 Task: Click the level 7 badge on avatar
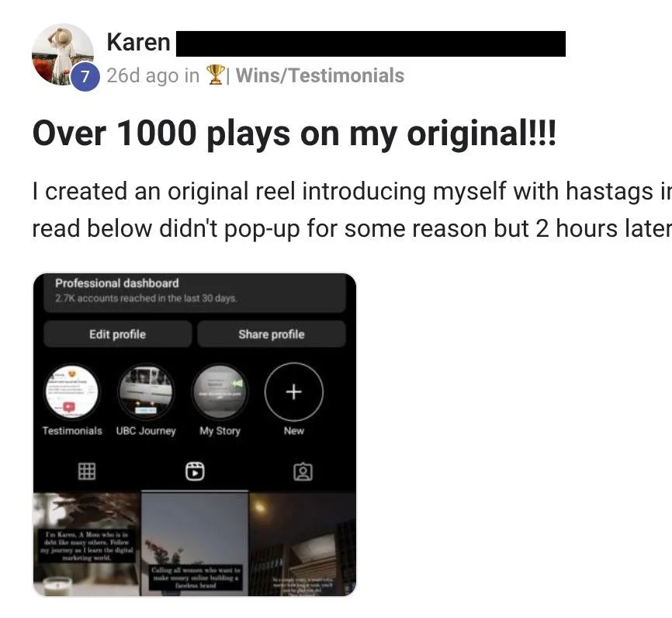coord(85,76)
